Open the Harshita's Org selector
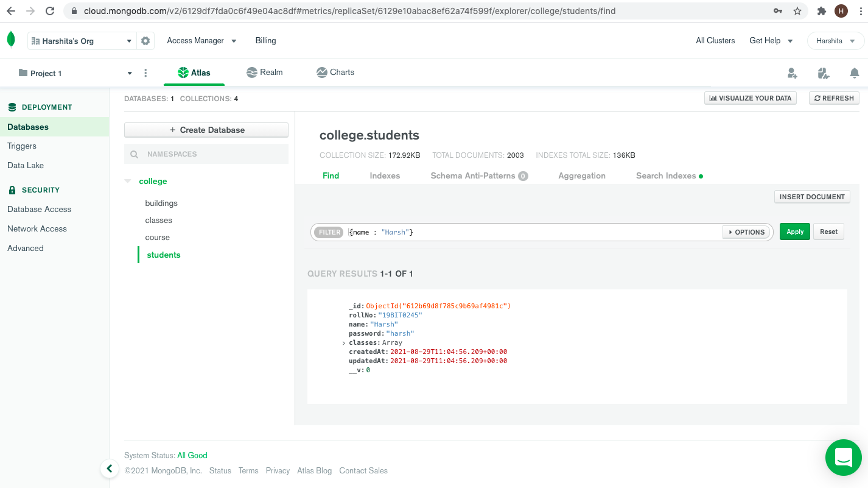 79,40
